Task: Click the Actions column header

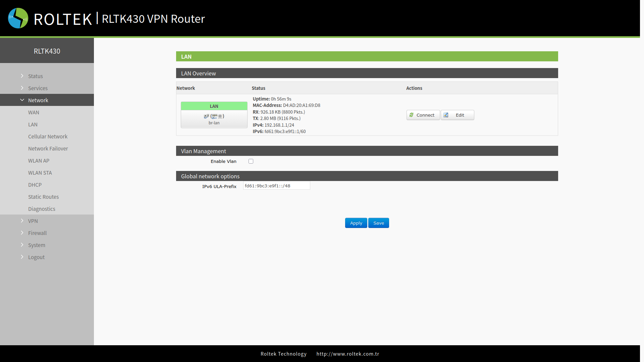Action: (x=414, y=88)
